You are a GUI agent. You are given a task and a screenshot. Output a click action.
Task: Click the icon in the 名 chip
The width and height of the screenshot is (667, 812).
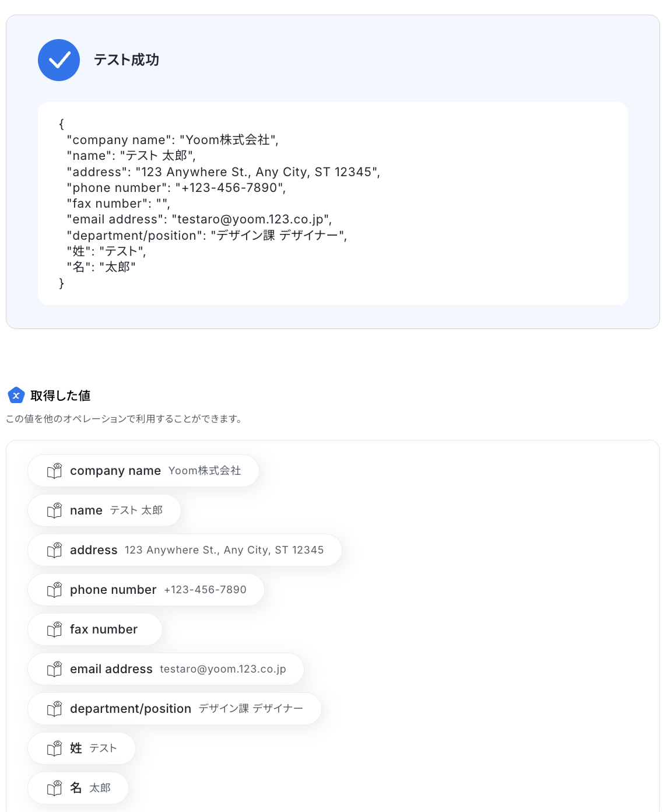point(54,788)
